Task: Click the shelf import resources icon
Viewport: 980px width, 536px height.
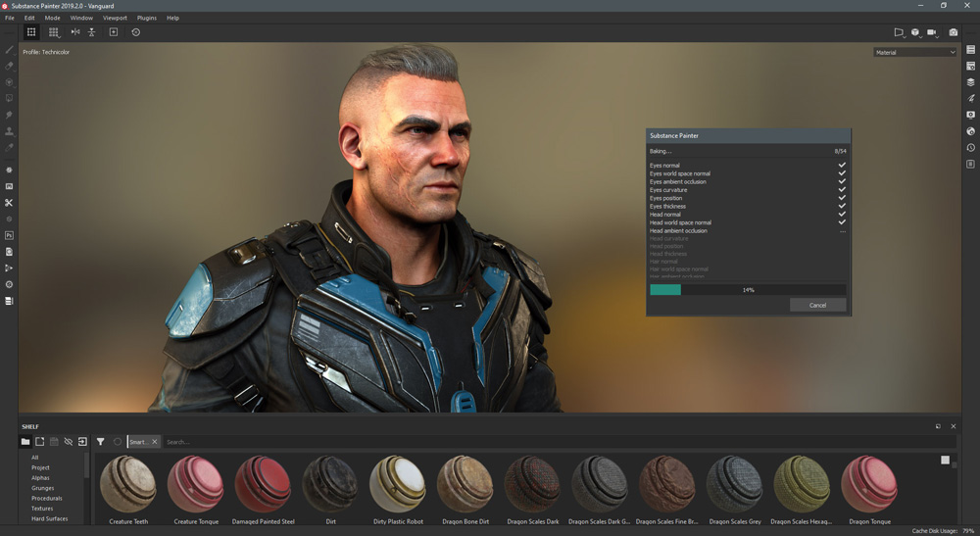Action: 82,442
